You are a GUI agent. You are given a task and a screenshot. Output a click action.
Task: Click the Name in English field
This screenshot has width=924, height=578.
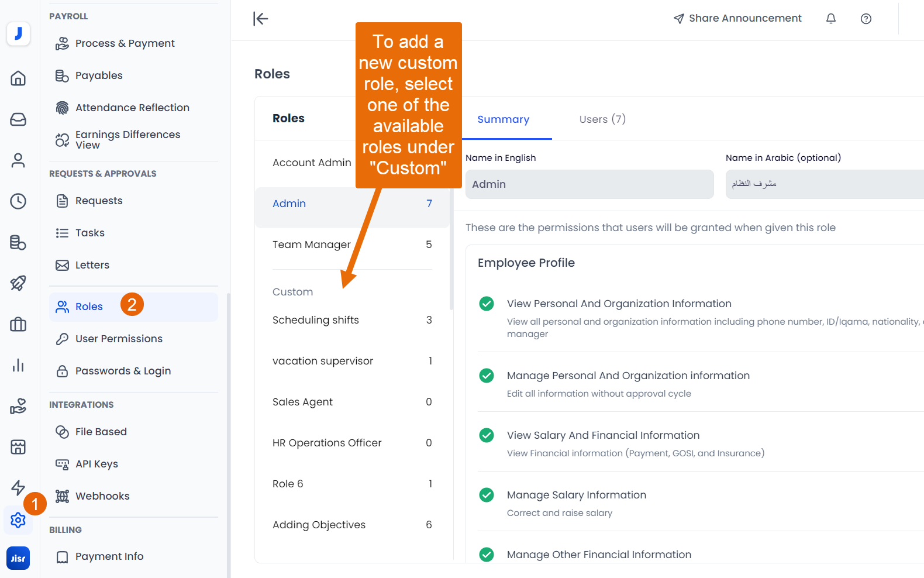[589, 184]
